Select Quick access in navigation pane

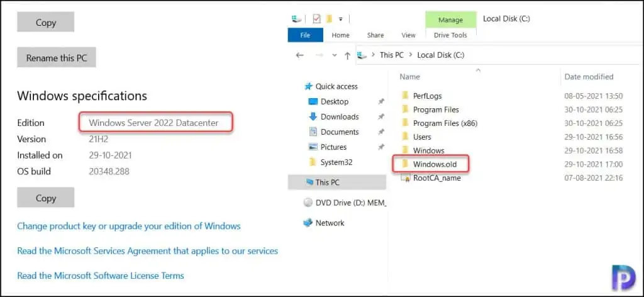click(x=336, y=86)
